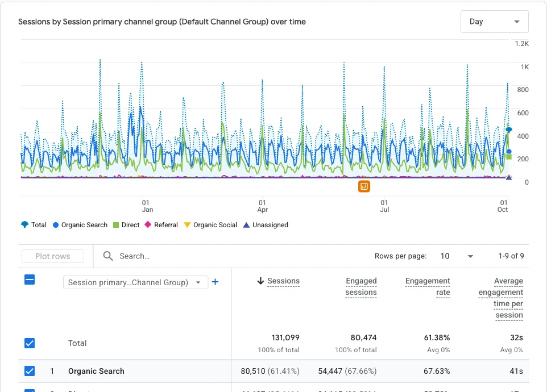Sort by Engagement rate column header
The height and width of the screenshot is (392, 547).
(428, 286)
